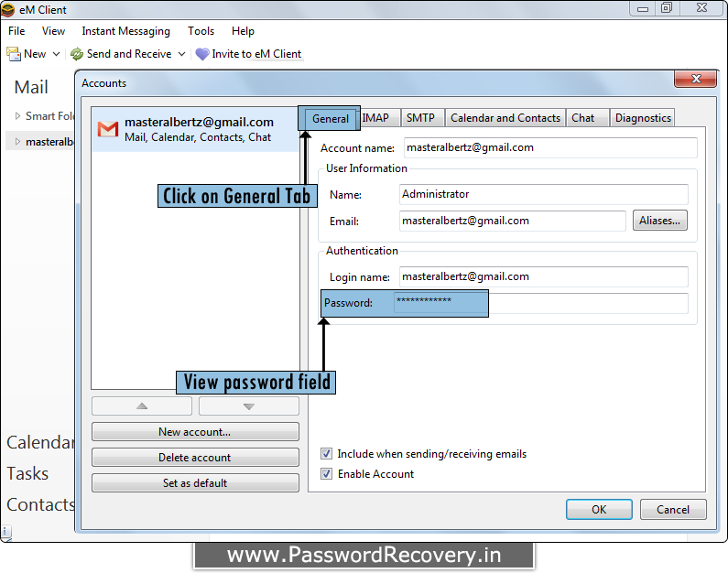Open the Diagnostics tab
Viewport: 728px width, 573px height.
point(643,118)
